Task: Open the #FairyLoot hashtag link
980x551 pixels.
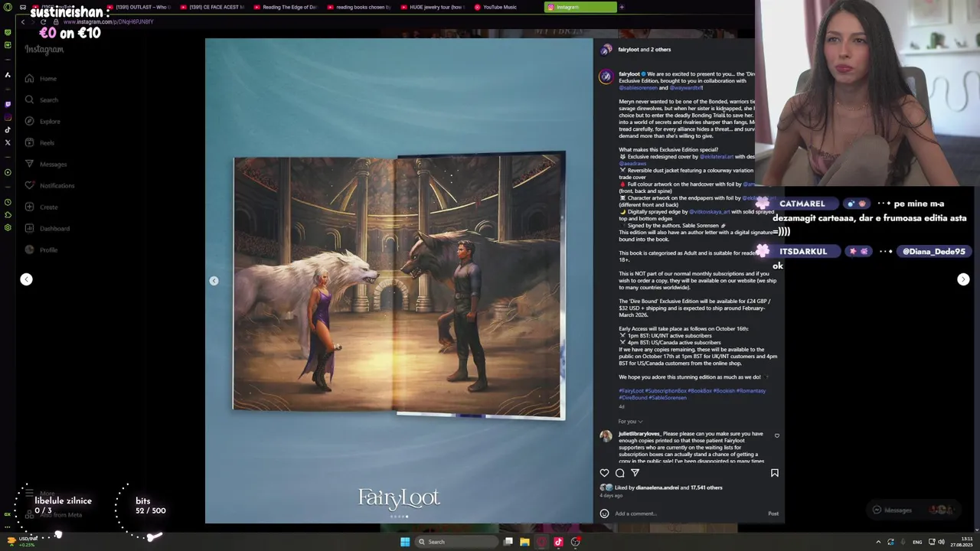Action: tap(631, 391)
